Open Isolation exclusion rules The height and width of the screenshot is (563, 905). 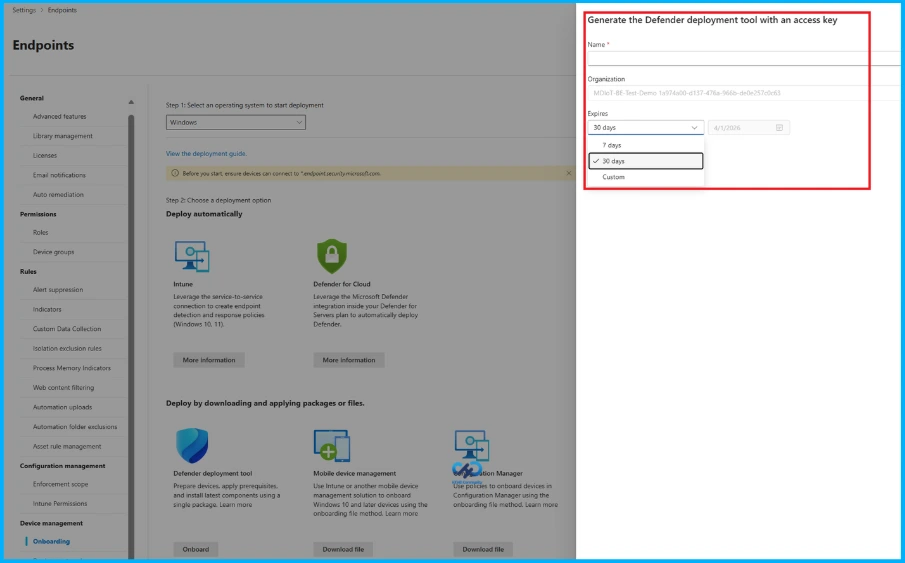67,349
